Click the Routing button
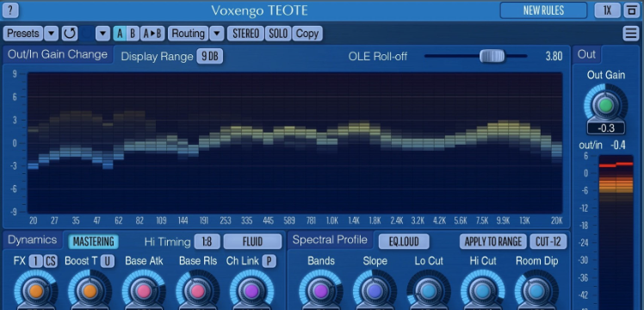The image size is (644, 310). 188,34
